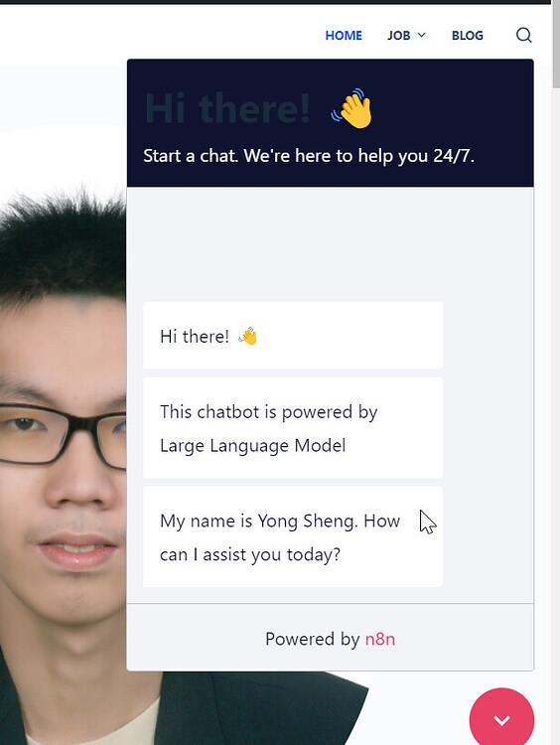Click the 'Start a chat' subtitle text

(309, 156)
